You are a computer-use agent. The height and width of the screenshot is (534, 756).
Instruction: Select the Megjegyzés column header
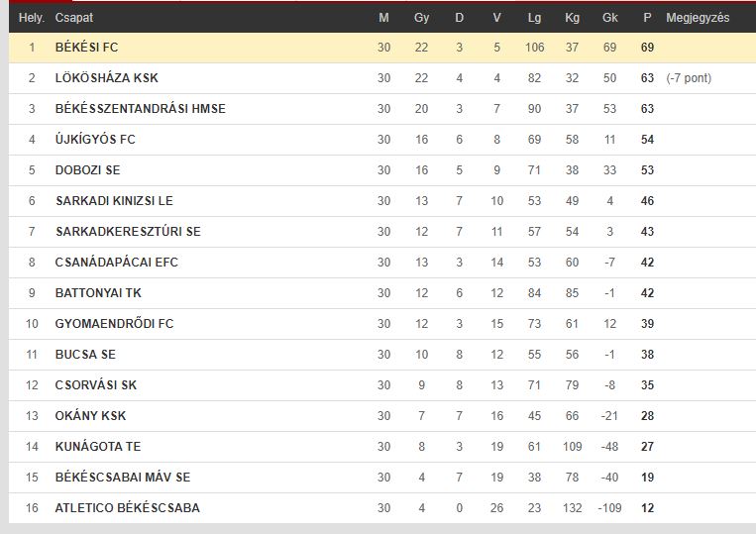coord(698,18)
